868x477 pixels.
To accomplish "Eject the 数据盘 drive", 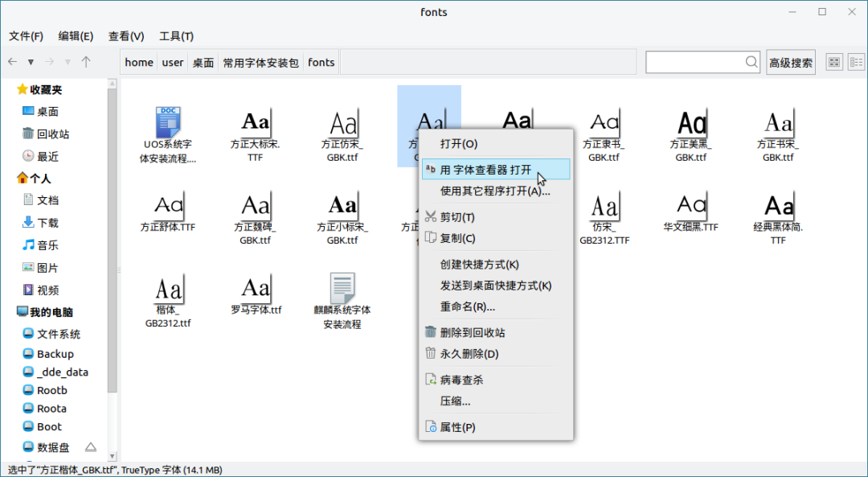I will click(x=91, y=447).
